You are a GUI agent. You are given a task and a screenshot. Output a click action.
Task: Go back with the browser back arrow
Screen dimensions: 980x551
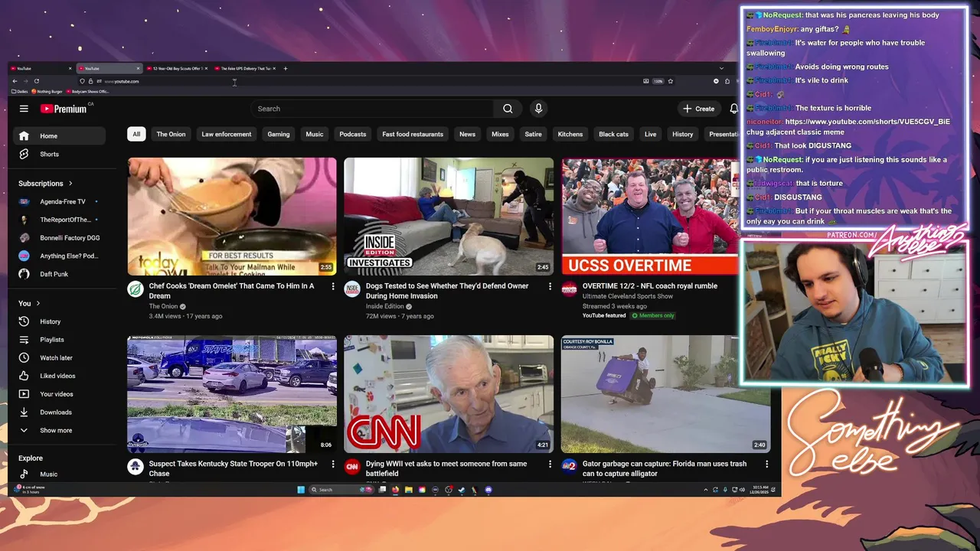(x=15, y=81)
